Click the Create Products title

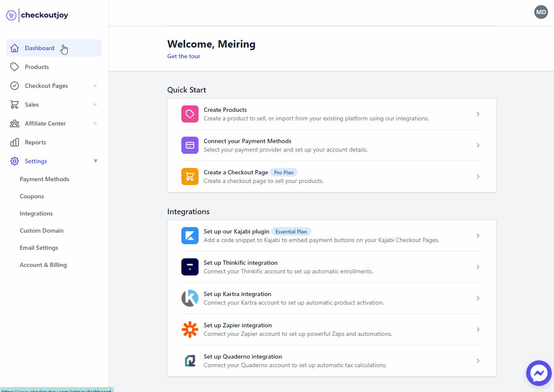[x=225, y=110]
